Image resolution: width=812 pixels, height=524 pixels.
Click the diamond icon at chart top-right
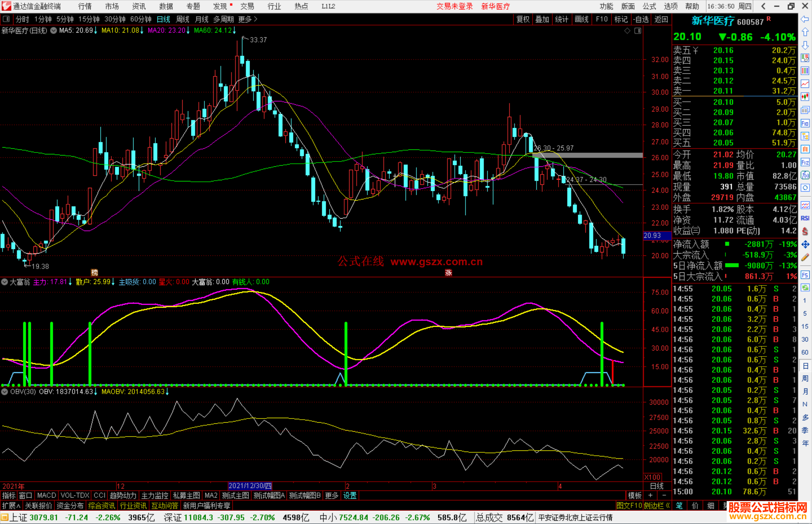coord(627,30)
